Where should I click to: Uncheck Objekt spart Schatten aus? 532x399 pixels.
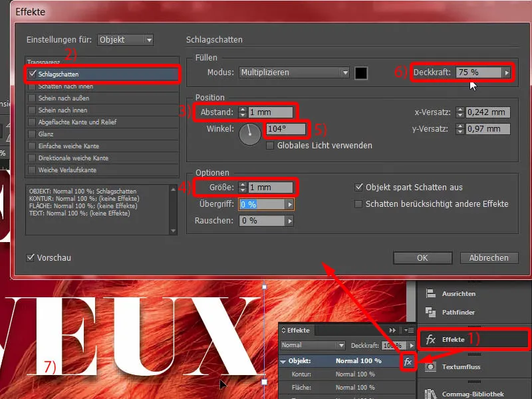click(358, 188)
